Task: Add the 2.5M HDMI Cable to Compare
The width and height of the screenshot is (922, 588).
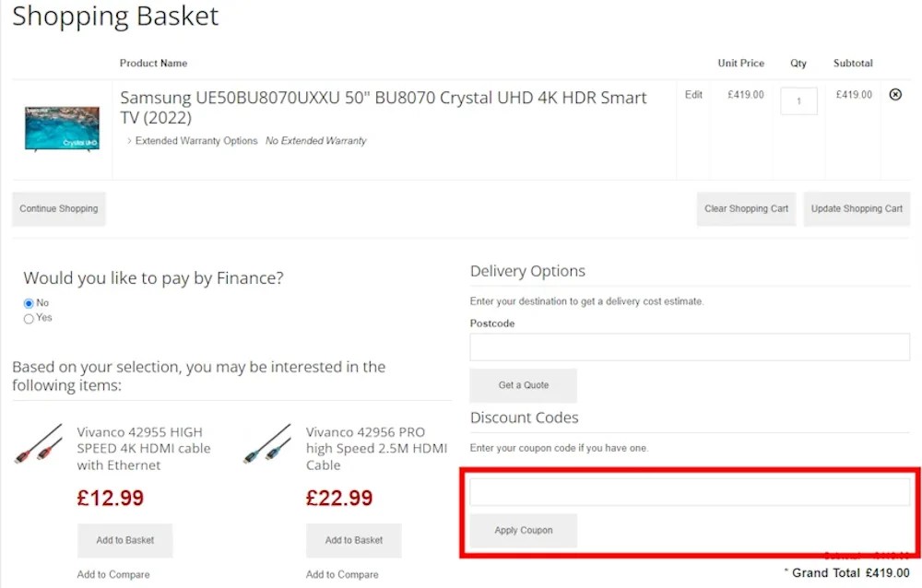Action: tap(342, 573)
